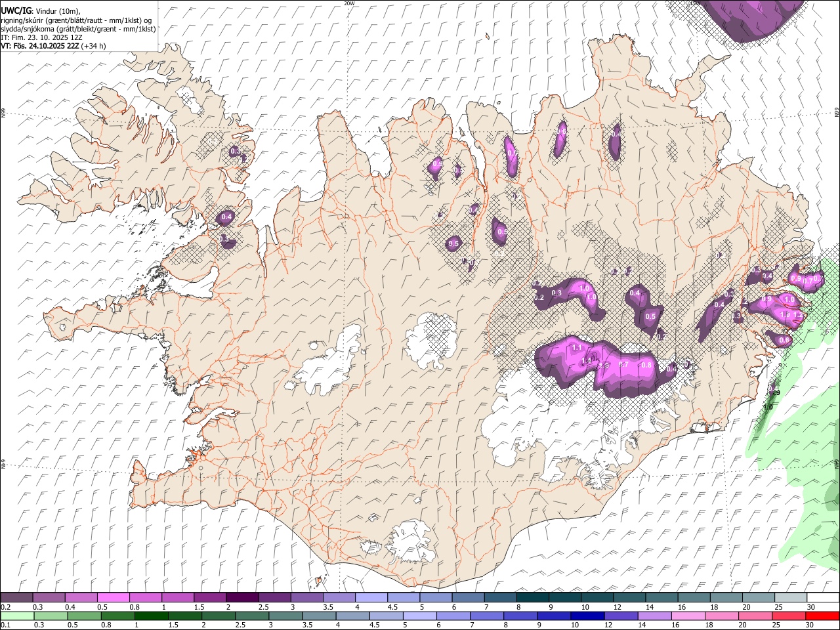Select the darkest green 1 mm rain swatch

(x=151, y=616)
